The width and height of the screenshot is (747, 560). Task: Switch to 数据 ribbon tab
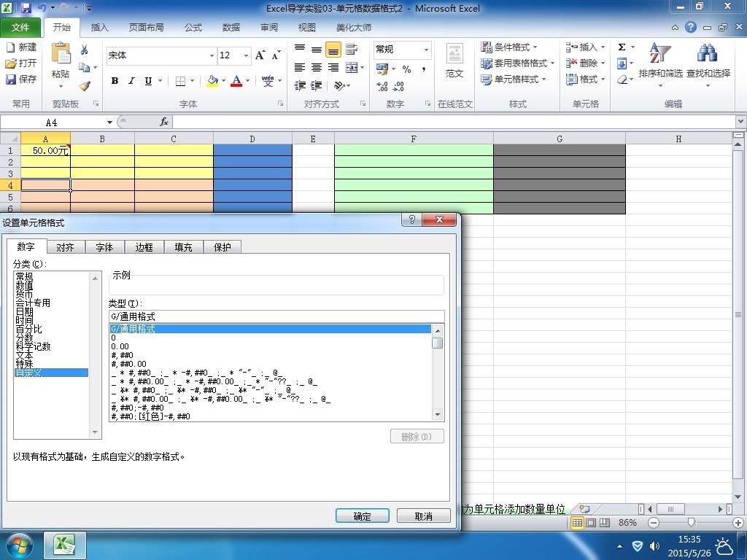pos(231,28)
